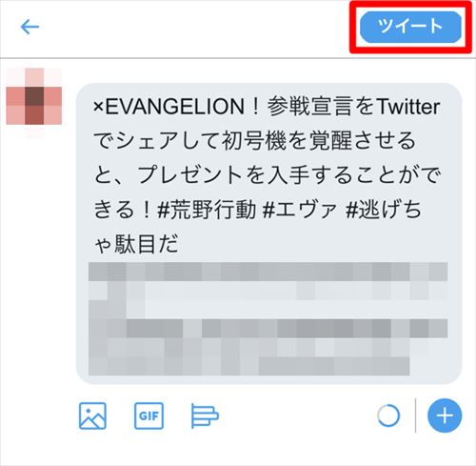Add another tweet with the plus button
This screenshot has height=466, width=476.
(445, 415)
